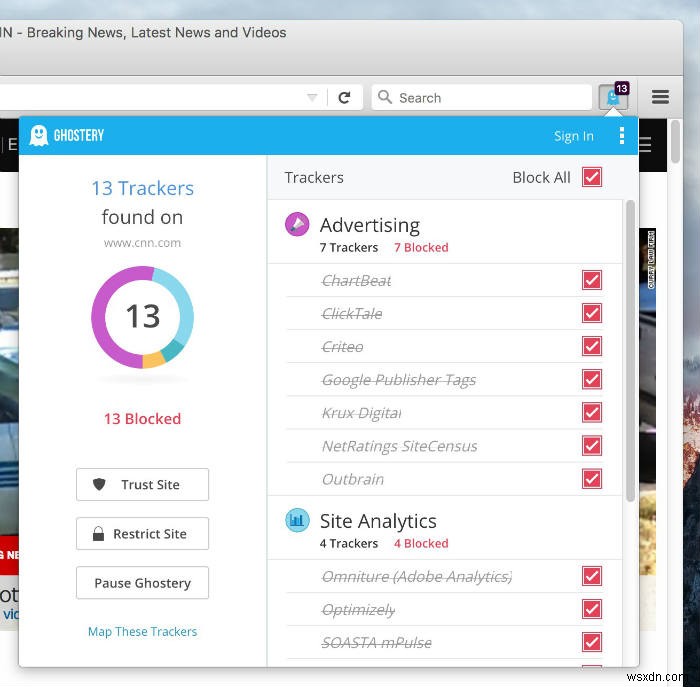Click the Pause Ghostery button

click(x=142, y=583)
